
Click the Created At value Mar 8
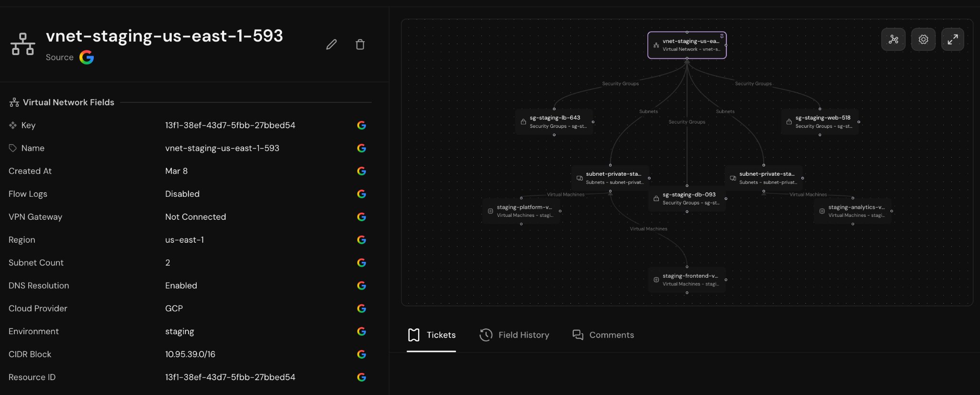coord(177,171)
